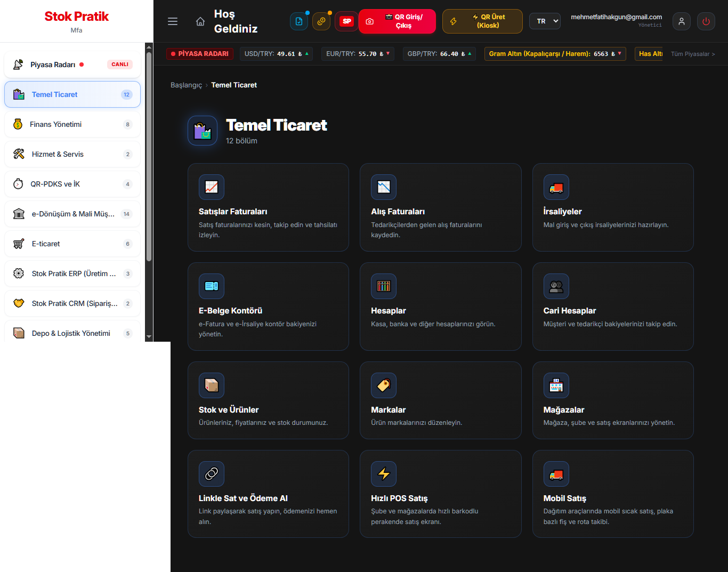Open the user profile icon
This screenshot has width=728, height=572.
click(682, 21)
